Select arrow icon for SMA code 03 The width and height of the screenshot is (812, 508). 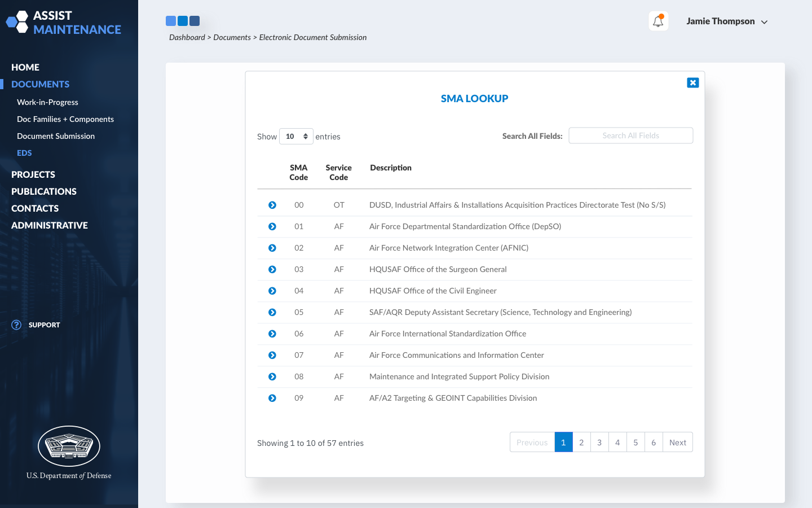tap(272, 269)
